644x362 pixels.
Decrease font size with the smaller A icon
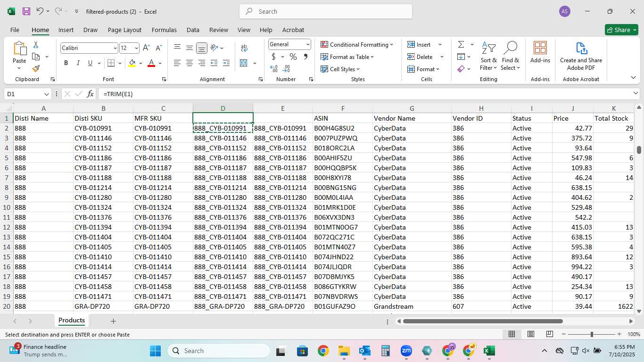pyautogui.click(x=158, y=48)
